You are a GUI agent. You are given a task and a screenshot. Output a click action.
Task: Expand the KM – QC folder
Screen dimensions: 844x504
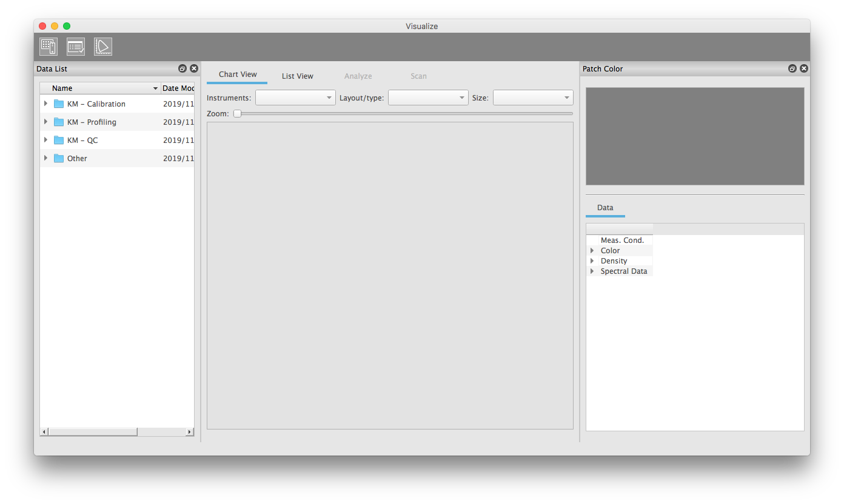click(45, 140)
